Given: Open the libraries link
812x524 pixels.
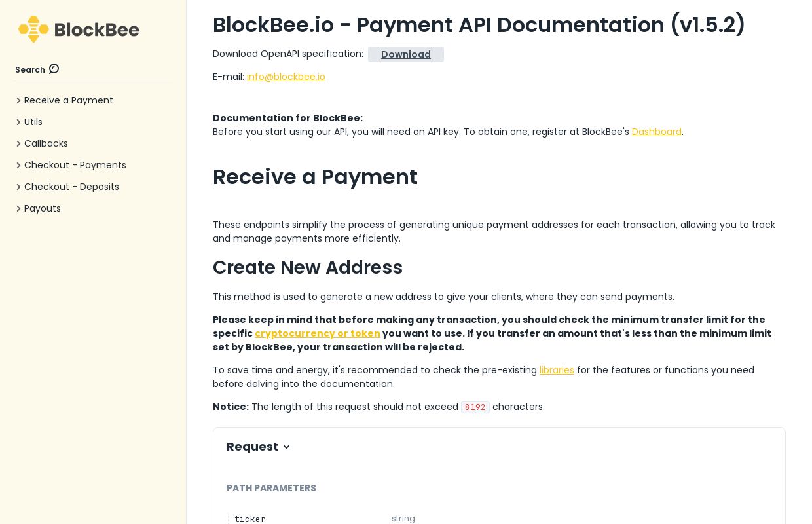Looking at the screenshot, I should [557, 370].
